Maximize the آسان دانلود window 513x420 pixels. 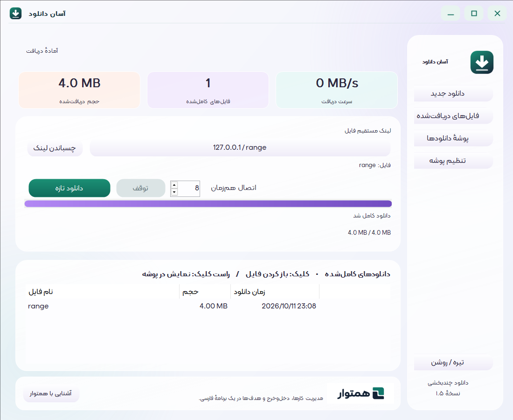(x=474, y=14)
